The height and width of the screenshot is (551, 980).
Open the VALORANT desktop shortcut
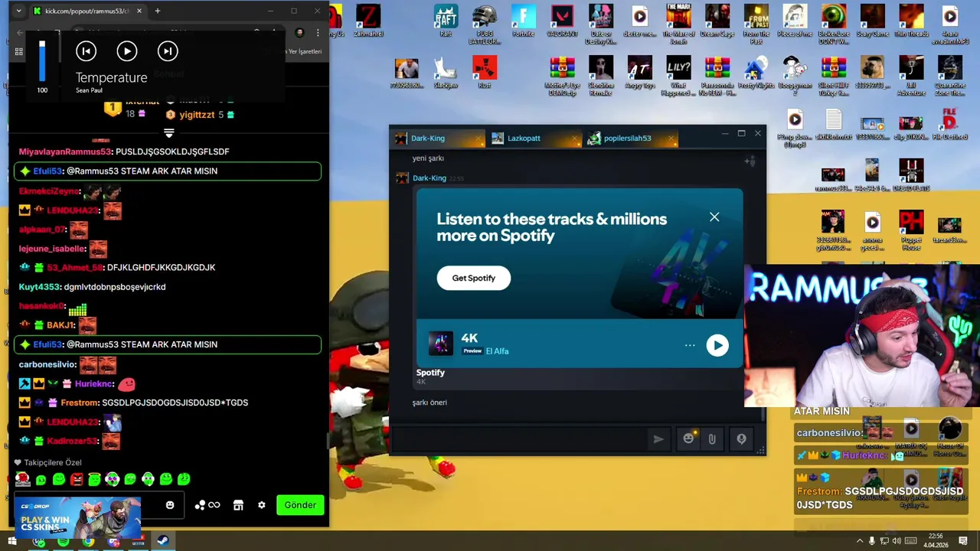coord(562,21)
